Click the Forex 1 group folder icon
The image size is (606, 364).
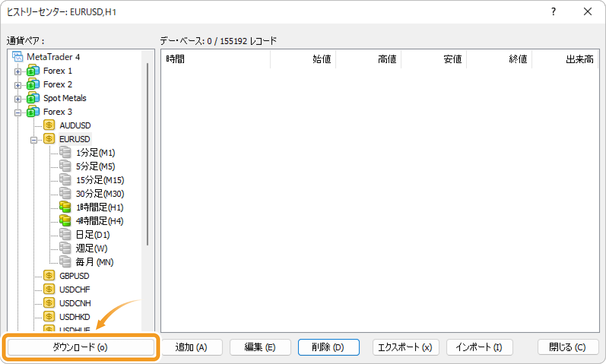click(33, 71)
